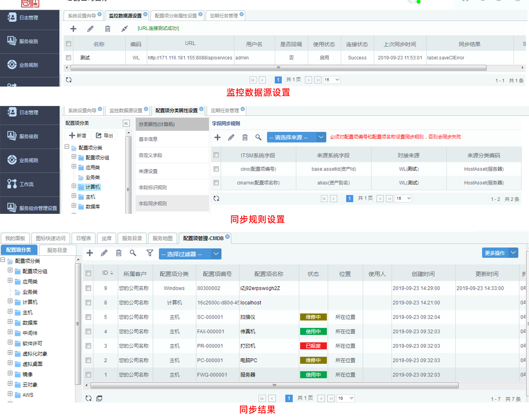This screenshot has width=529, height=420.
Task: Tick the checkbox for 测试 data source row
Action: click(69, 58)
